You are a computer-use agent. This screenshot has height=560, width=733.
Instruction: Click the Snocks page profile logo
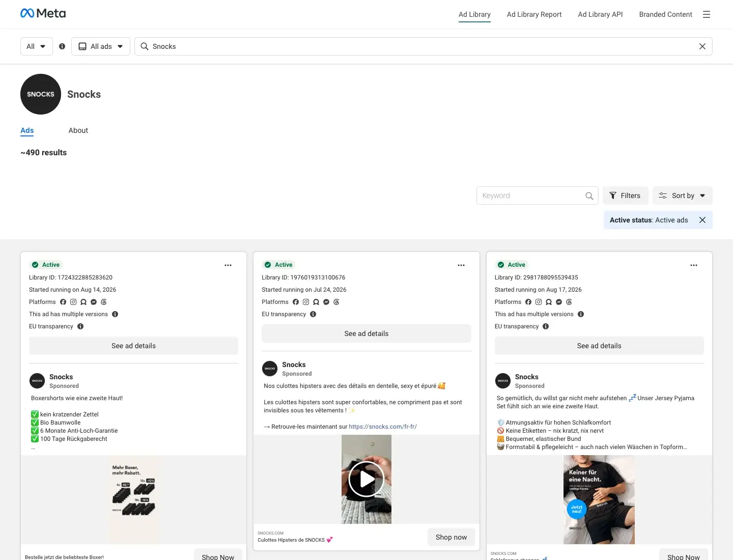tap(41, 94)
